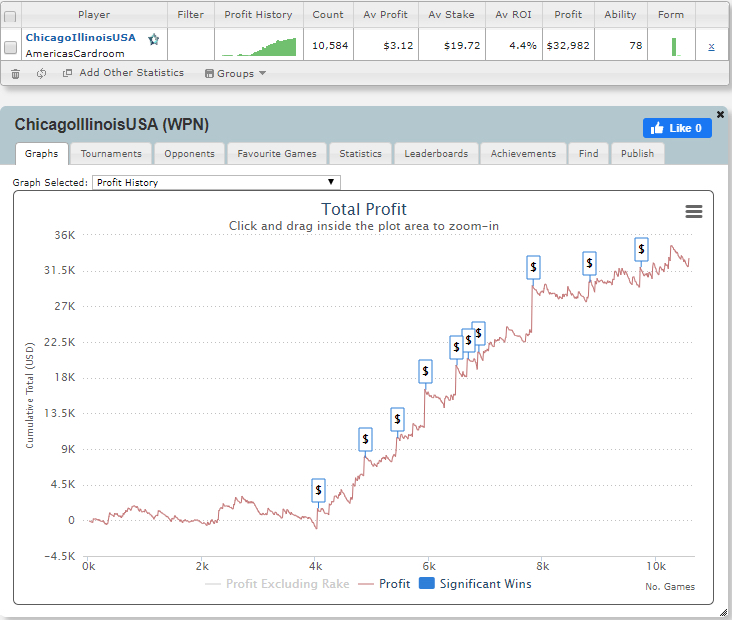Click the refresh icon next to the trash

(41, 73)
